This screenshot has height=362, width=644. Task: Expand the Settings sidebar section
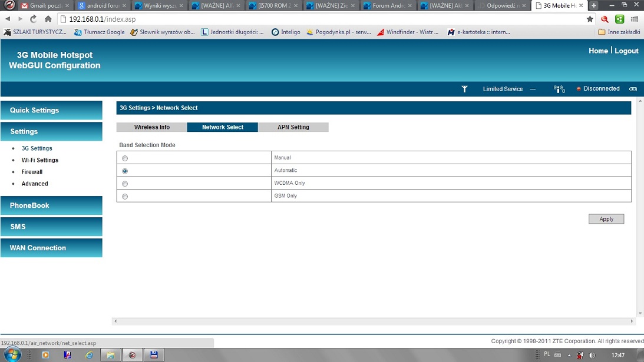click(51, 131)
